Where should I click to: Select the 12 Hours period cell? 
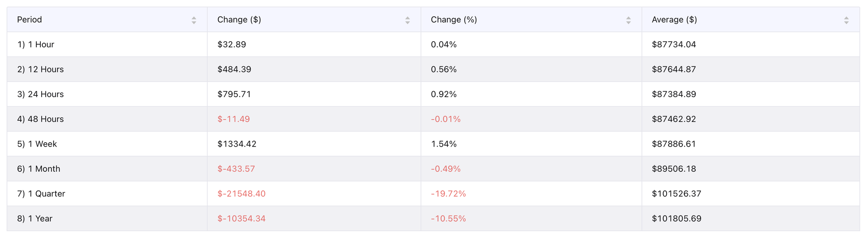tap(40, 69)
